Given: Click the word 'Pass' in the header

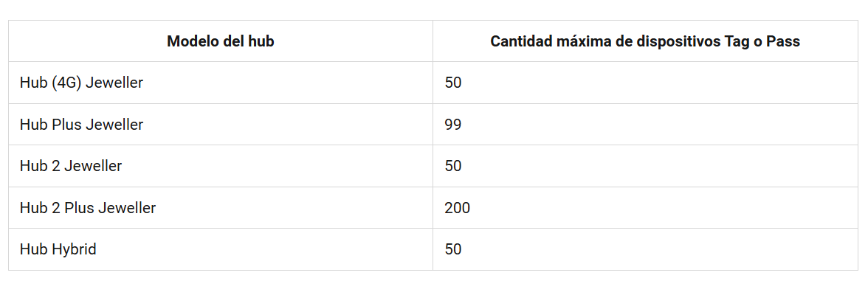Looking at the screenshot, I should (x=783, y=41).
